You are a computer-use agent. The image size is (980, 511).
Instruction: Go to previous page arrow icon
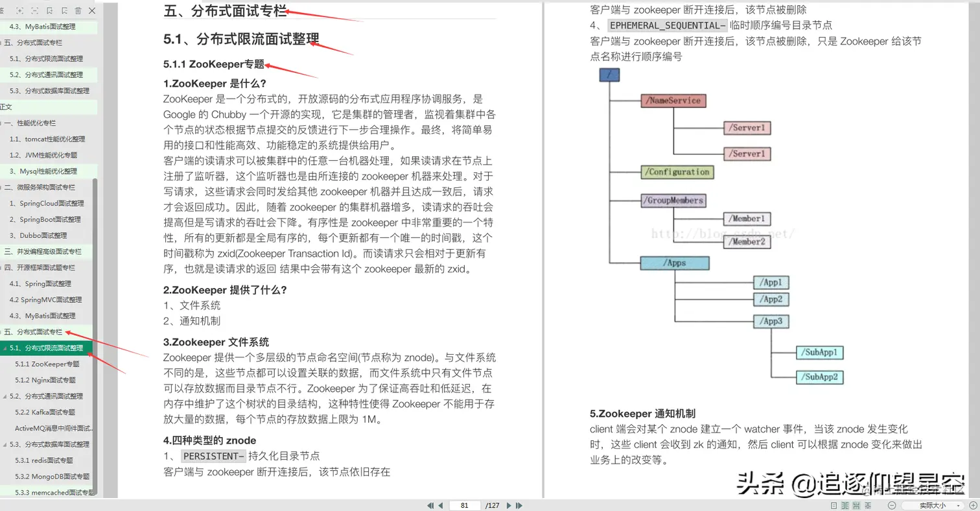pos(441,505)
